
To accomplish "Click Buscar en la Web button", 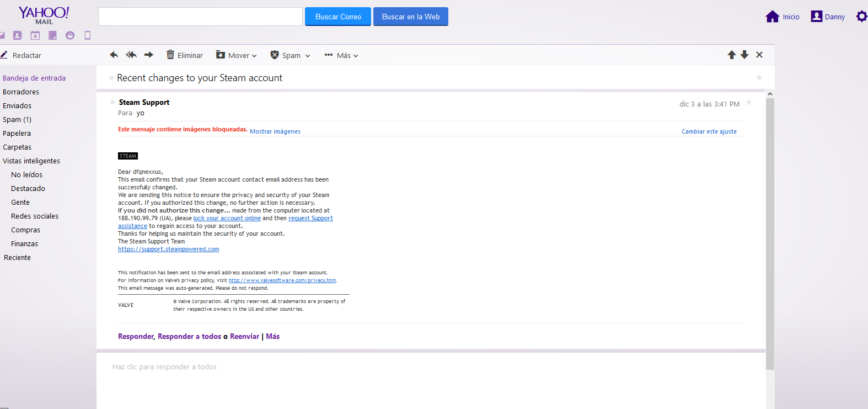I will click(411, 17).
